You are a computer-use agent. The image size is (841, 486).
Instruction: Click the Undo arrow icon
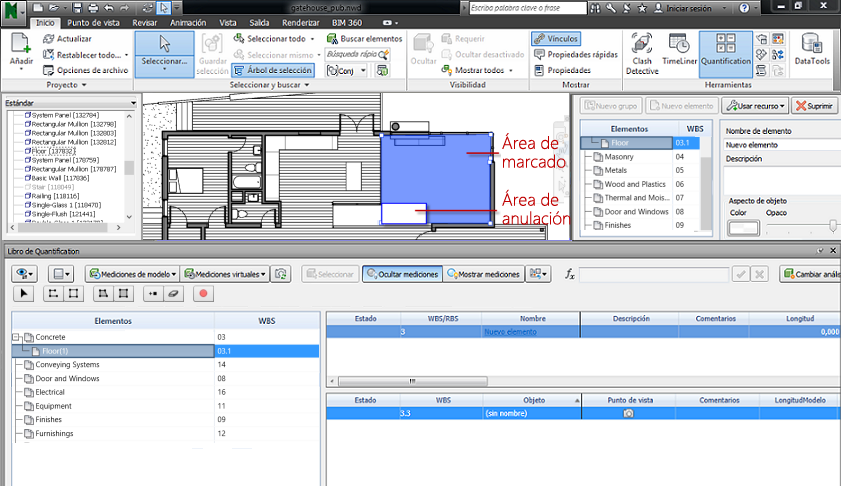109,8
